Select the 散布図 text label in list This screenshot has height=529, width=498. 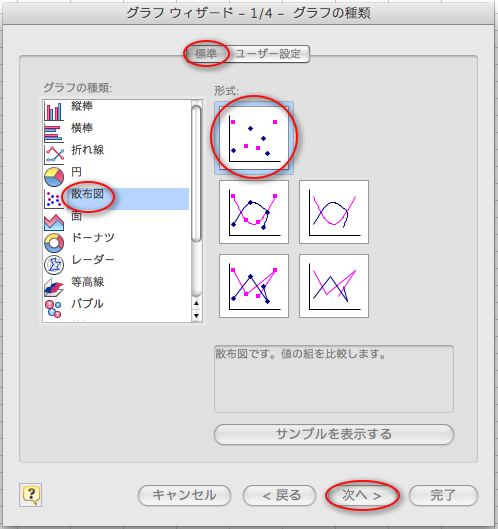(x=87, y=194)
